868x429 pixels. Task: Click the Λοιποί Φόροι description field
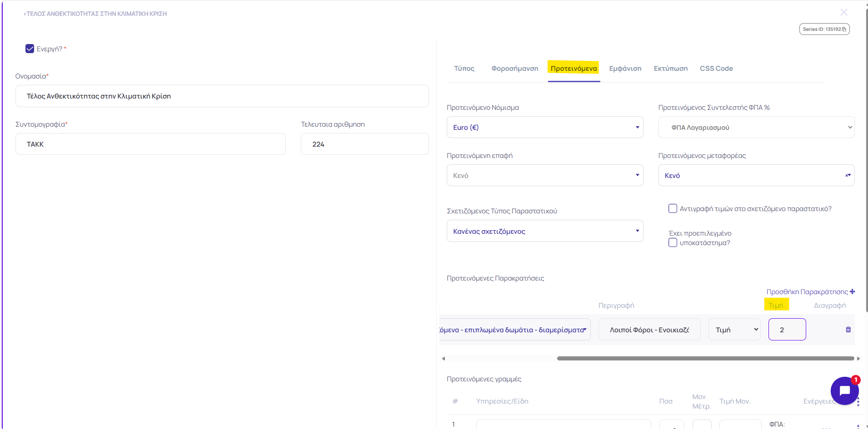[x=649, y=330]
